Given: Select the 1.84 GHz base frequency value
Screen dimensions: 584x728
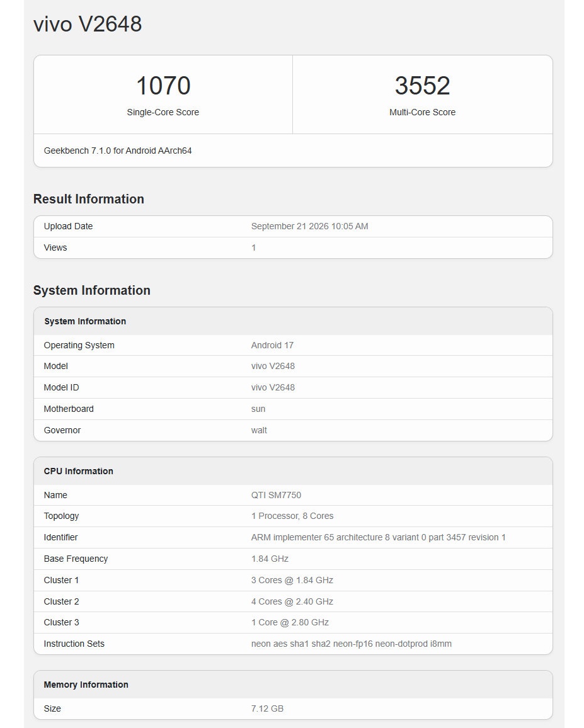Looking at the screenshot, I should click(x=270, y=559).
